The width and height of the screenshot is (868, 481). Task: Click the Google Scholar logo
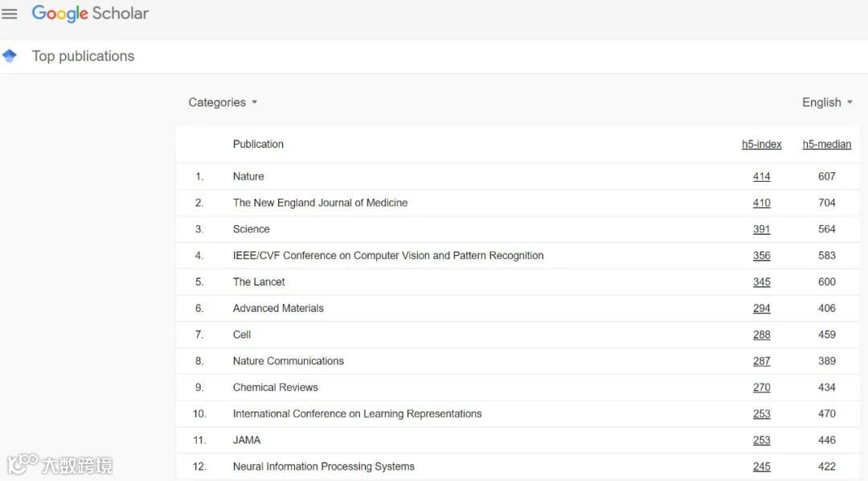(90, 14)
